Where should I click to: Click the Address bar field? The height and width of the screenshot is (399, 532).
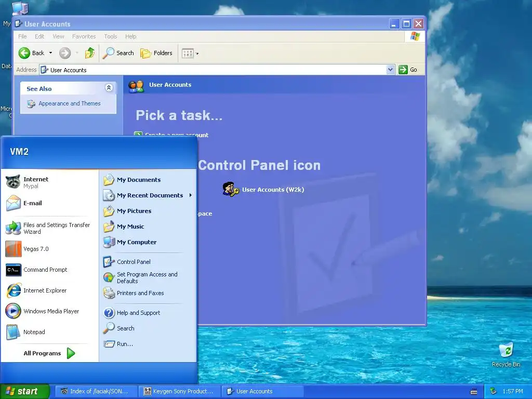(x=217, y=70)
